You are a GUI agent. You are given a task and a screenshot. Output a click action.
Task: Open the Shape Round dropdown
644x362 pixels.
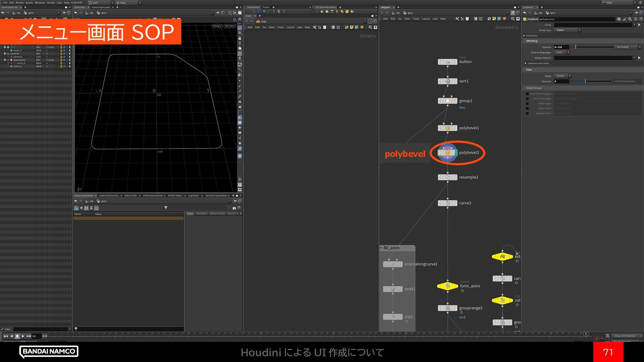pos(562,76)
